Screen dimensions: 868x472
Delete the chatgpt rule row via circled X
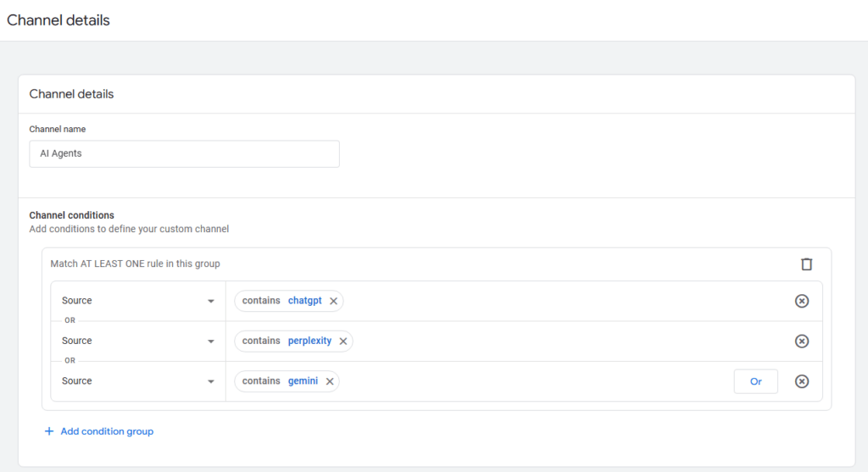pyautogui.click(x=802, y=301)
